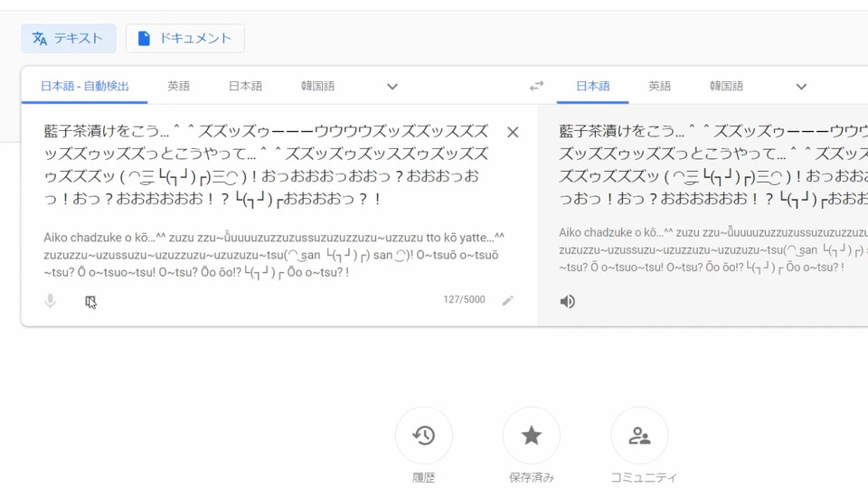Expand the target language list chevron
Image resolution: width=868 pixels, height=488 pixels.
(x=801, y=87)
